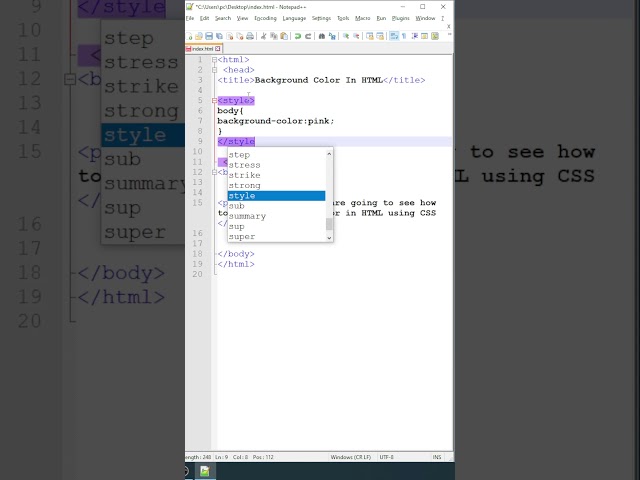
Task: Close the index.html tab with its X
Action: pyautogui.click(x=218, y=49)
